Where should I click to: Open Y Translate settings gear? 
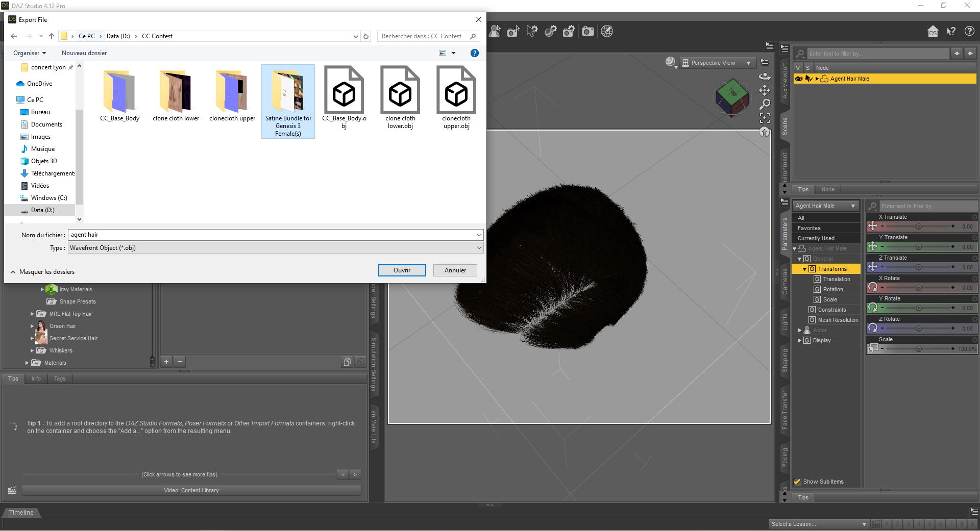click(974, 238)
